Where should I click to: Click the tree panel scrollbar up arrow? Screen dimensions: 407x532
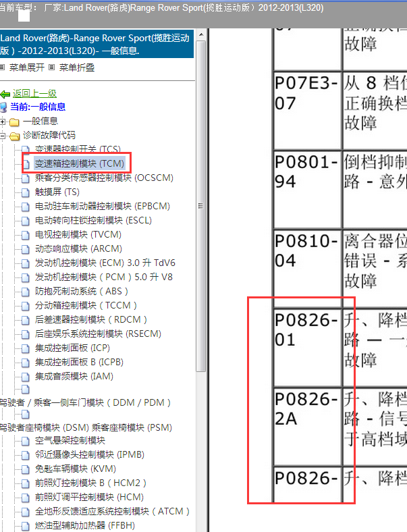coord(200,34)
